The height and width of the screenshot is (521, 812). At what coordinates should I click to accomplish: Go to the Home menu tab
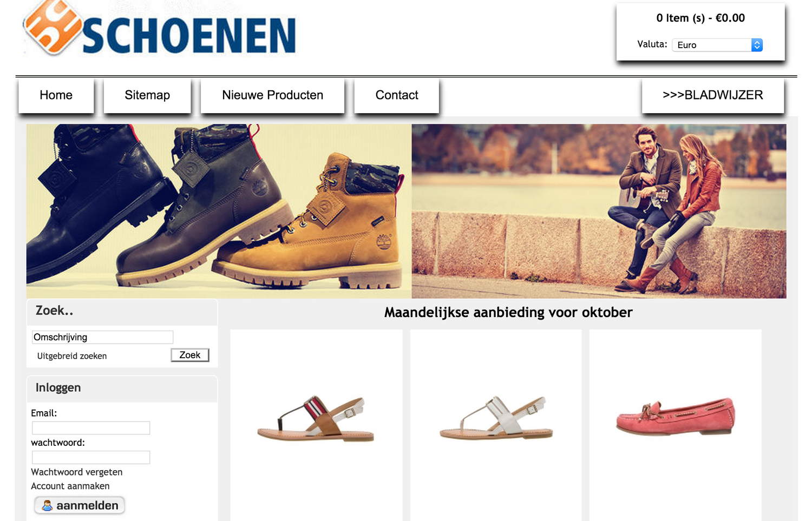point(56,95)
